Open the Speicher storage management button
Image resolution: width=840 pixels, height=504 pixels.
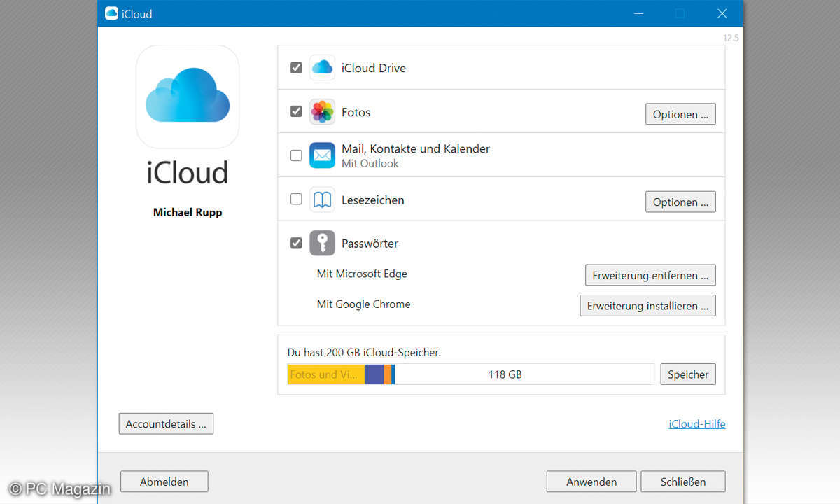click(x=688, y=374)
